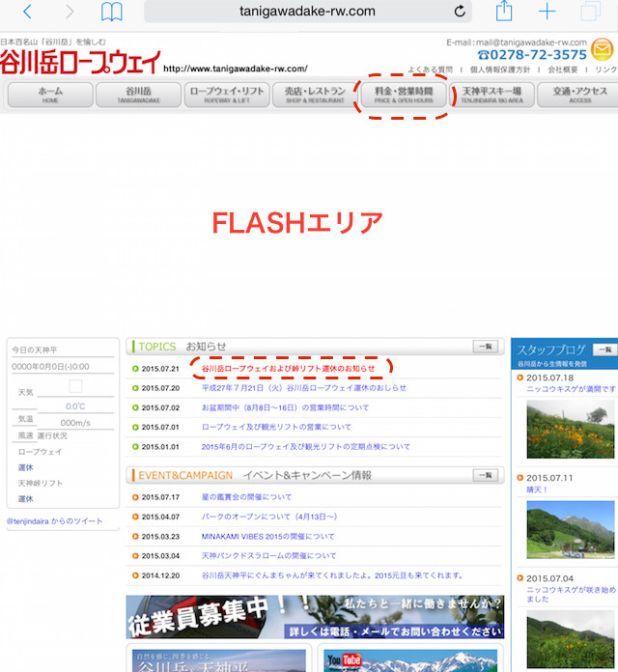The height and width of the screenshot is (672, 618).
Task: Open ロープウェイ・リフト navigation tab
Action: tap(226, 95)
